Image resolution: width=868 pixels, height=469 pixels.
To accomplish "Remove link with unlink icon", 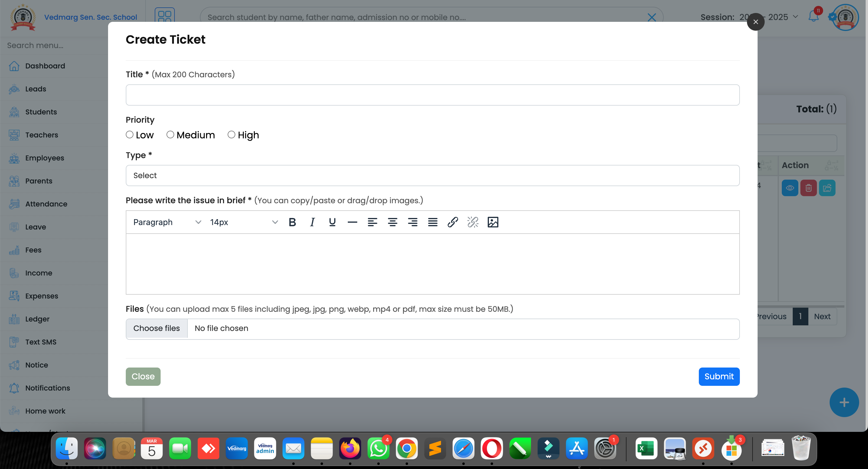I will [473, 222].
